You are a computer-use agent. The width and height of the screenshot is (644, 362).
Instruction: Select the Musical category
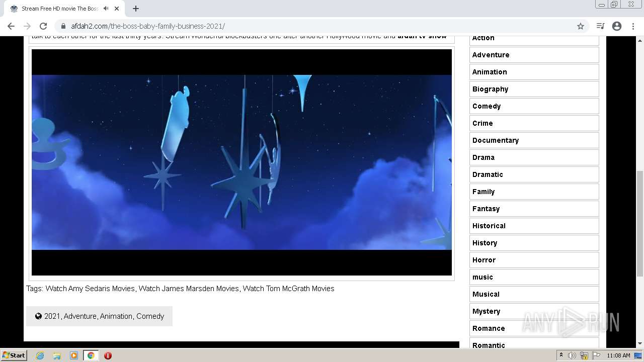(534, 294)
